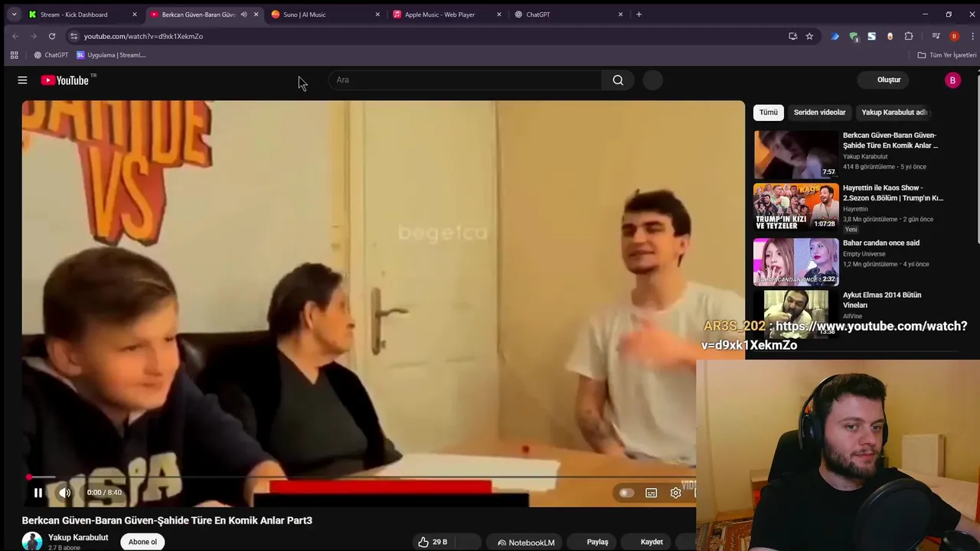Open a new browser tab
The height and width of the screenshot is (551, 980).
point(639,15)
